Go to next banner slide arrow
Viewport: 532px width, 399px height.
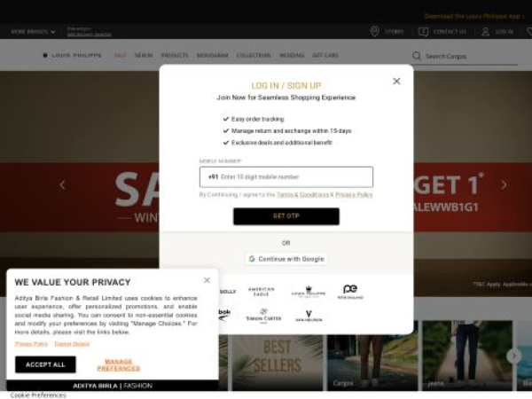point(504,185)
